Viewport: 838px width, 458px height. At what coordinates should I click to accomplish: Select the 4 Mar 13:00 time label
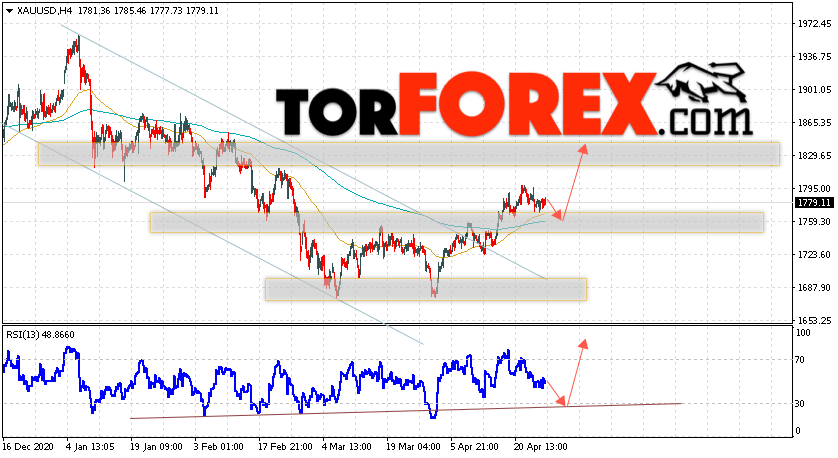347,446
